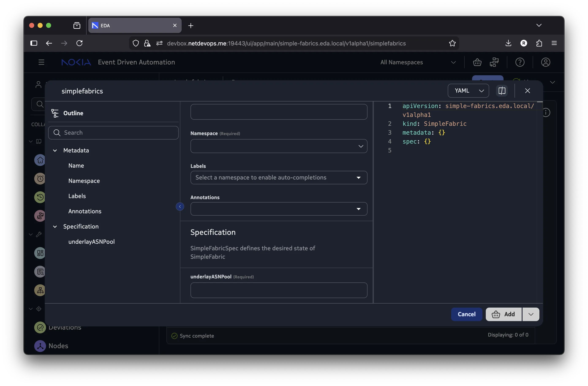Open the Nodes sidebar icon

coord(40,346)
